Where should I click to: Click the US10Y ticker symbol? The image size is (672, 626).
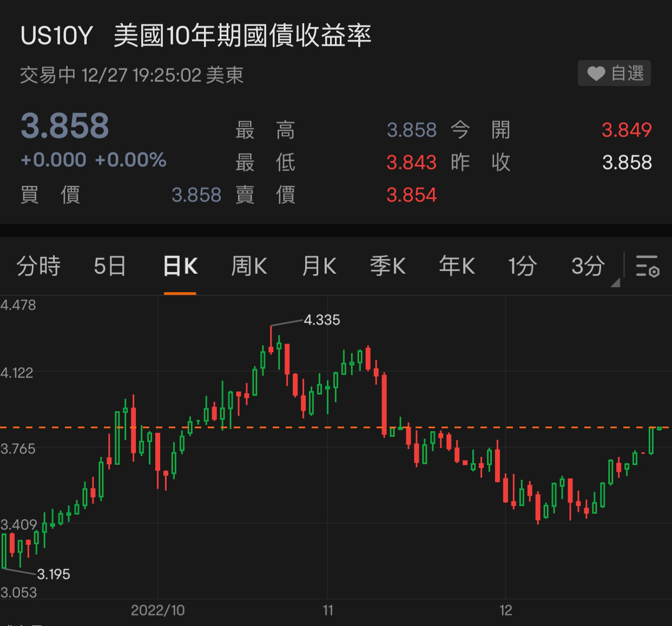[x=57, y=36]
